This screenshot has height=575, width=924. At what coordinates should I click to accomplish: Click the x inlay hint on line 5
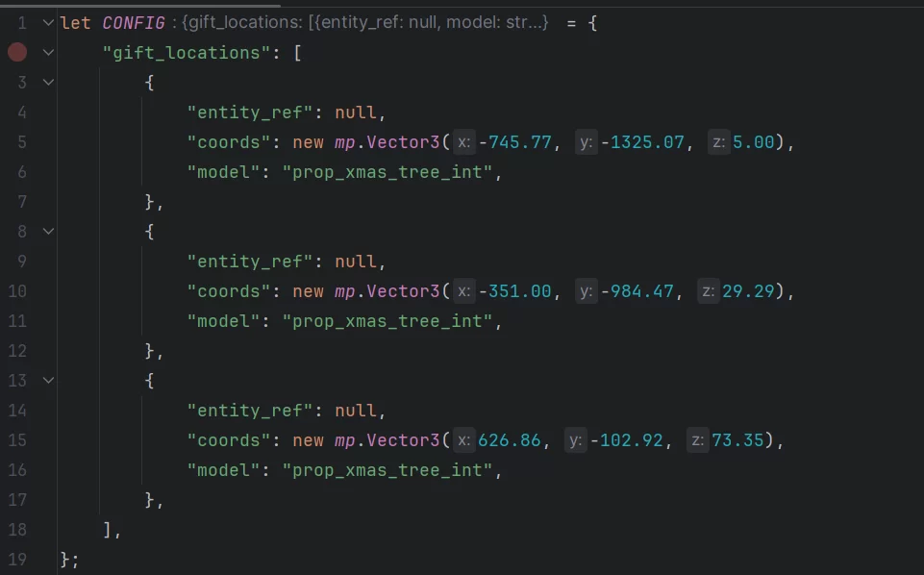tap(463, 141)
